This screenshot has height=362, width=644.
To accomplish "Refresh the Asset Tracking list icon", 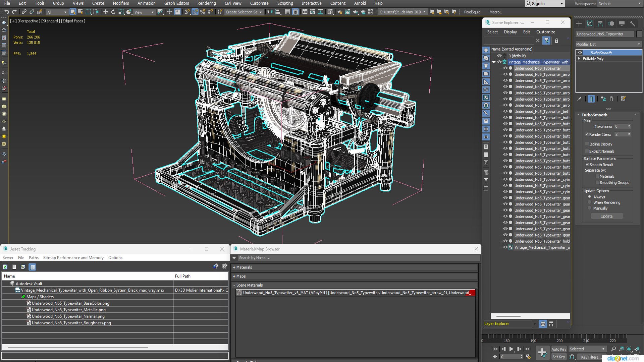I will coord(5,267).
